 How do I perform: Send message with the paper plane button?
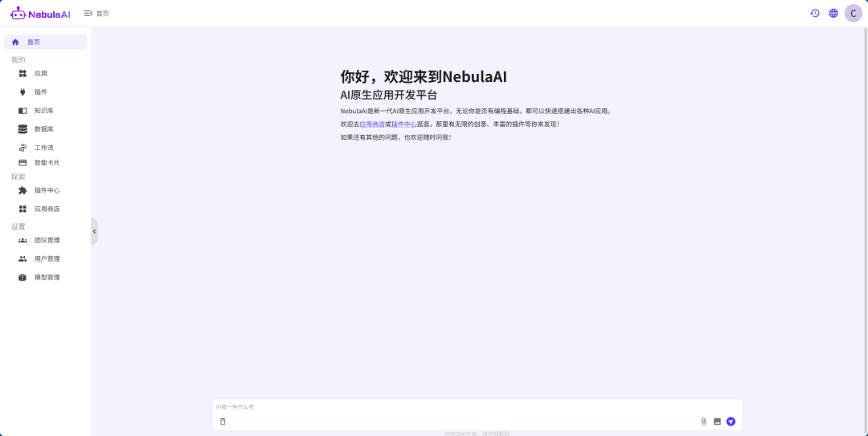[x=731, y=422]
